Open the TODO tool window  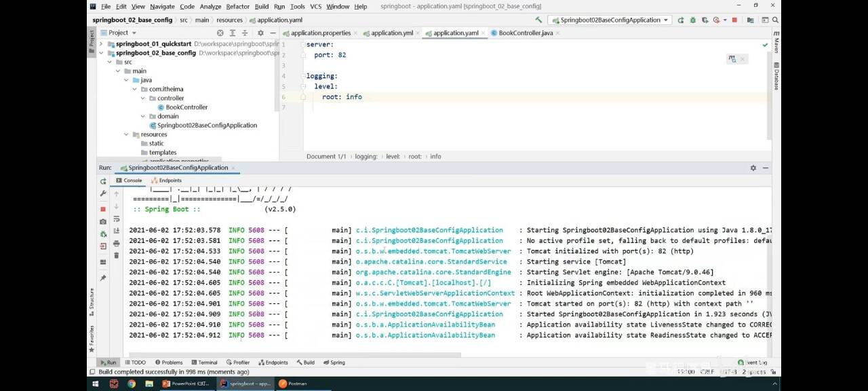(x=135, y=362)
